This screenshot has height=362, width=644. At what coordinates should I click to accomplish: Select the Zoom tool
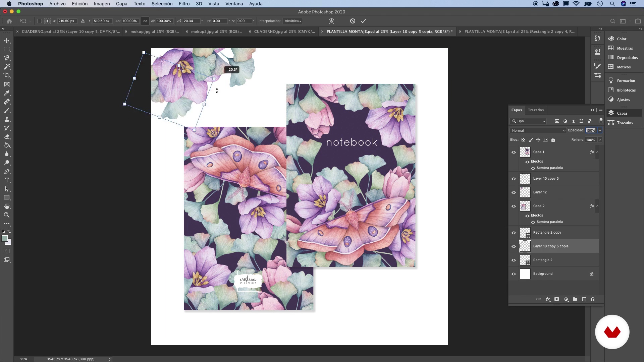[7, 215]
